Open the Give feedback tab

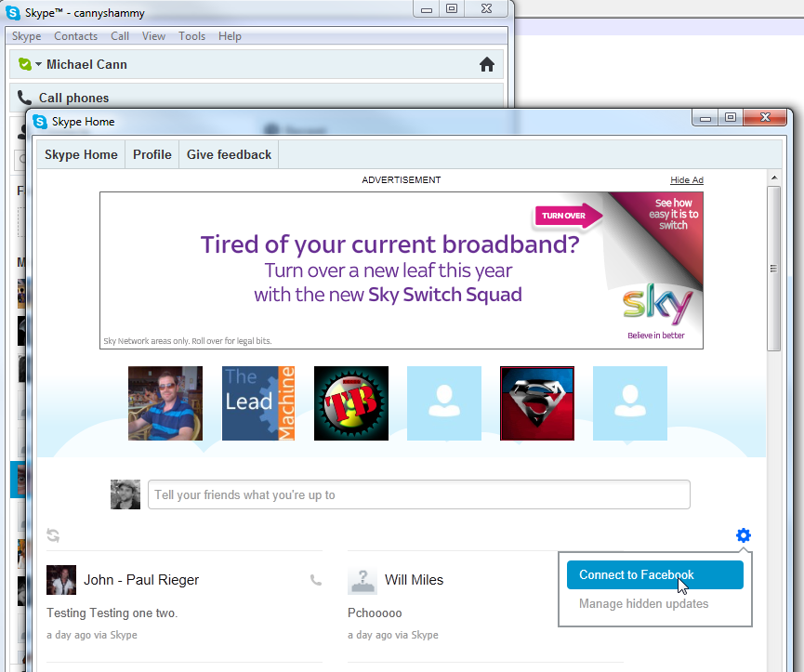229,155
